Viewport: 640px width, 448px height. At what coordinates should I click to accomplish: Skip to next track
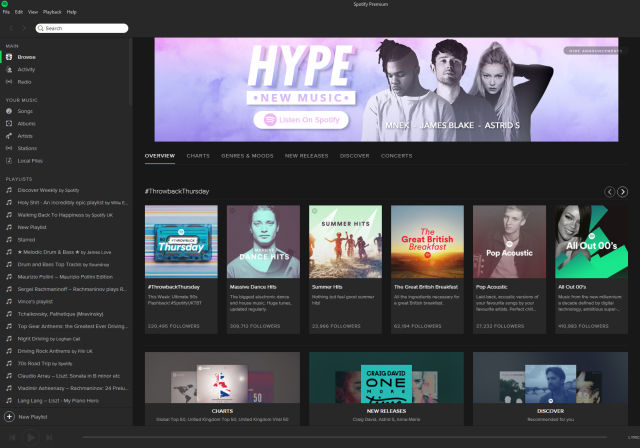pos(49,437)
